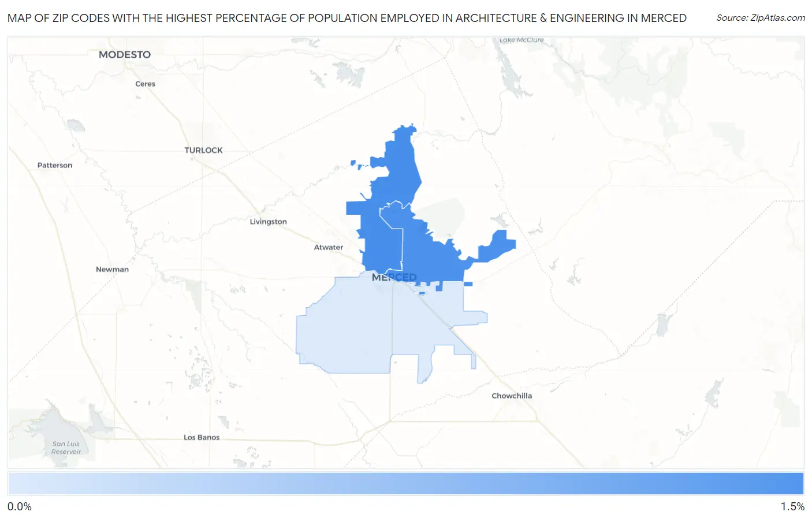The width and height of the screenshot is (812, 519).
Task: Click the 0.0% legend minimum value
Action: click(x=20, y=506)
